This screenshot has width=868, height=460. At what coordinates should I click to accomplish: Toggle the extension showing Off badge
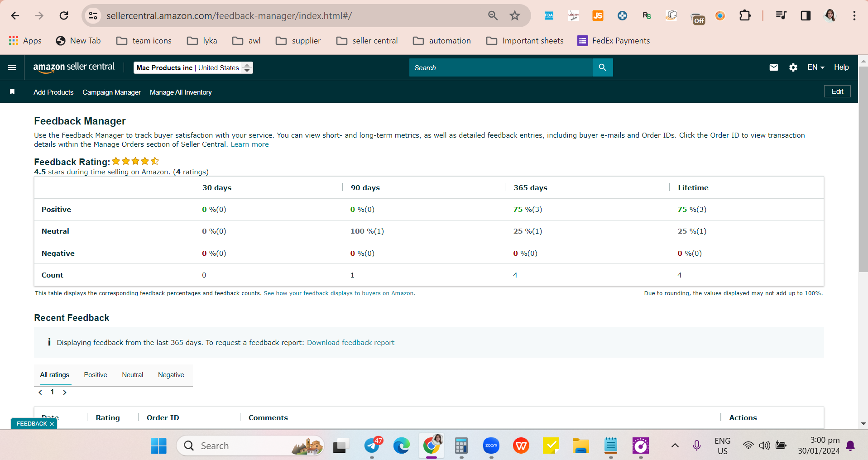698,18
